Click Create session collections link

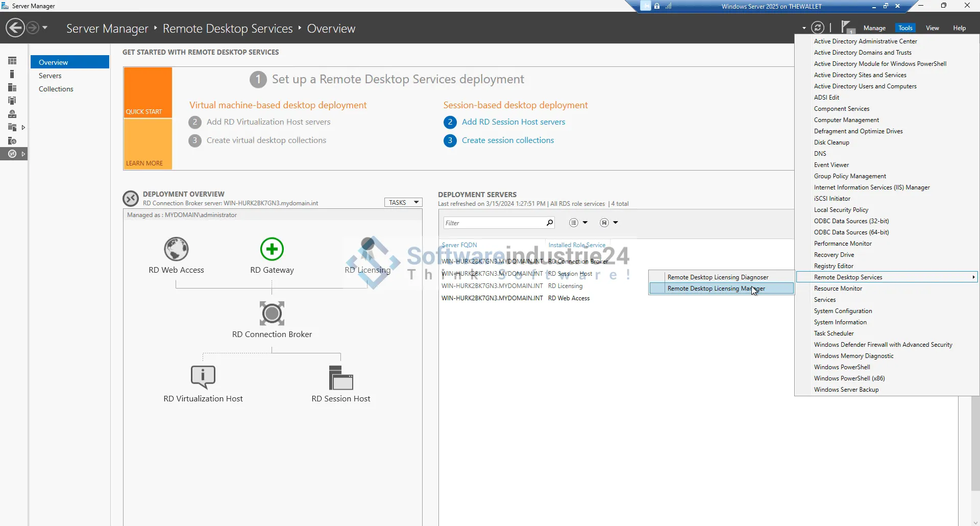click(507, 140)
